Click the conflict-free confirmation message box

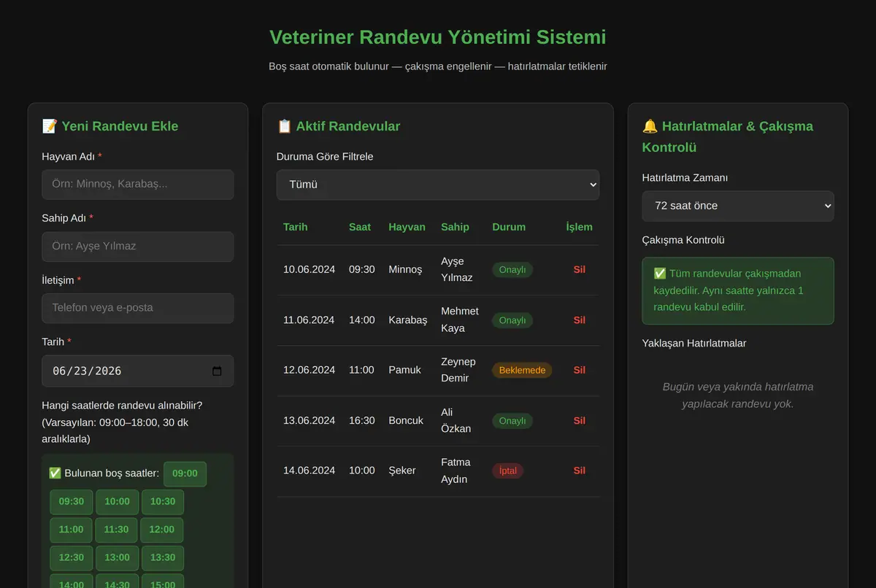[738, 290]
